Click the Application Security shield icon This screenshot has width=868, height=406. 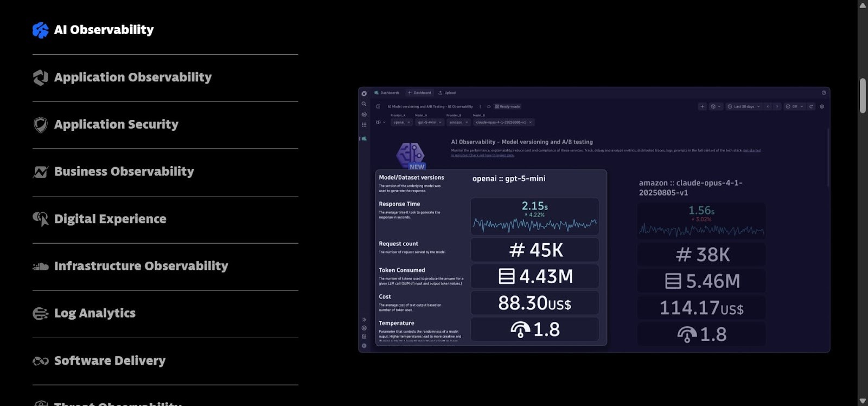pyautogui.click(x=40, y=125)
